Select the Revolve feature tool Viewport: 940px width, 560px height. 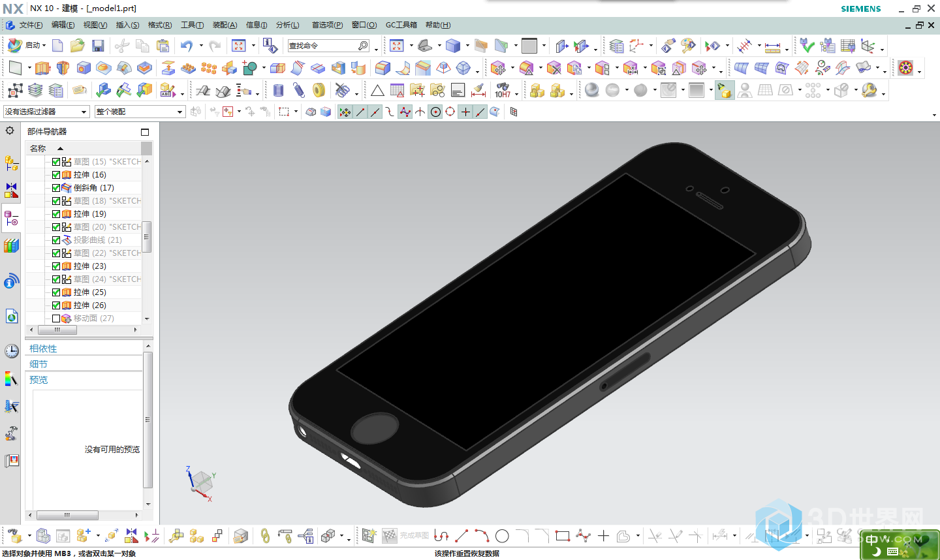[x=63, y=68]
